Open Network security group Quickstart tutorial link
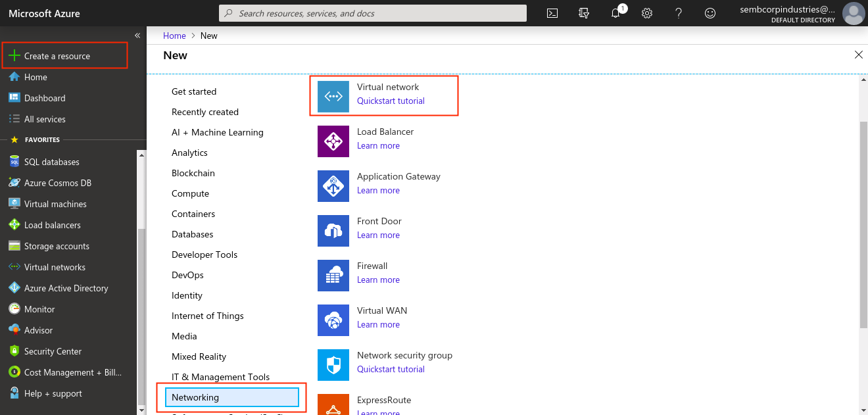This screenshot has width=868, height=415. 391,369
